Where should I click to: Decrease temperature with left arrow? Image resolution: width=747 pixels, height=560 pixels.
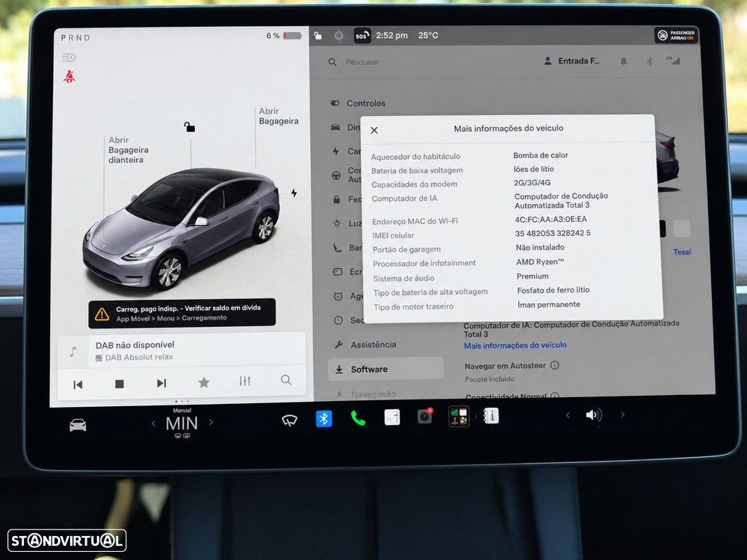pyautogui.click(x=153, y=423)
